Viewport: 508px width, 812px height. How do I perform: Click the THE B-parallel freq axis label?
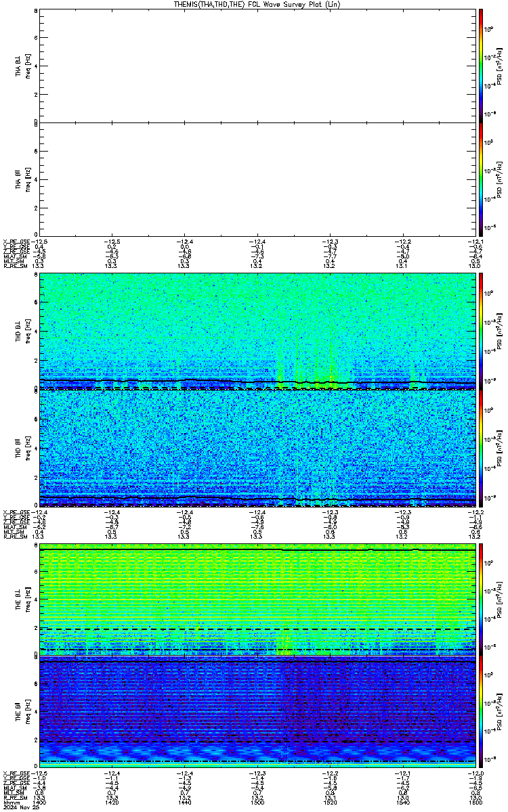[x=28, y=713]
